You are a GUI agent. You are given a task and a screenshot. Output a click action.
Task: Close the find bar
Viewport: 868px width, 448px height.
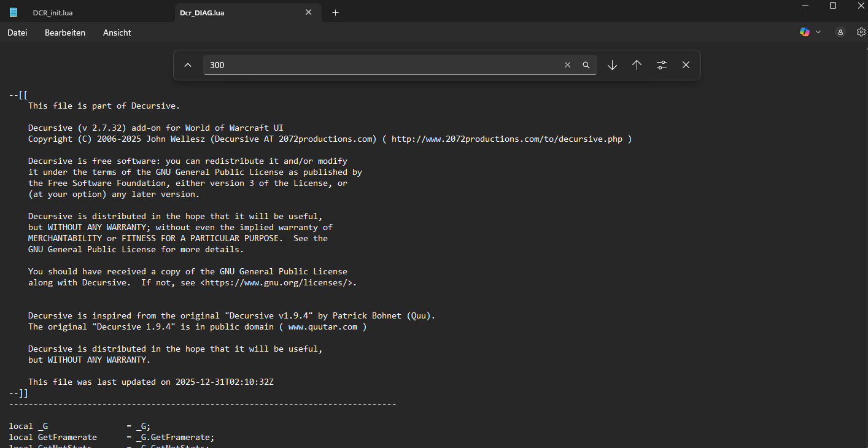(x=686, y=65)
